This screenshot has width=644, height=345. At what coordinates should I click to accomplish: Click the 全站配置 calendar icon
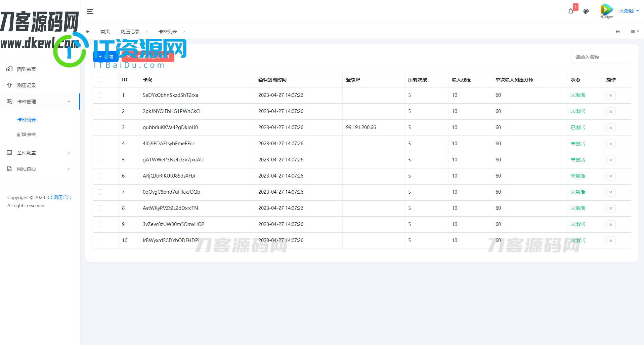pyautogui.click(x=9, y=152)
